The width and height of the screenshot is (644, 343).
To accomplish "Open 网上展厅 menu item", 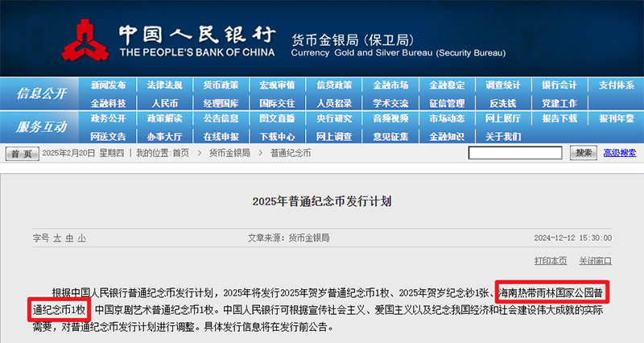I will tap(503, 118).
